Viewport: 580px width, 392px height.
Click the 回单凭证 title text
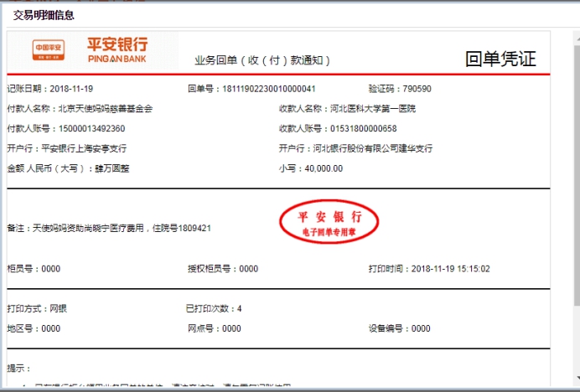pos(500,59)
